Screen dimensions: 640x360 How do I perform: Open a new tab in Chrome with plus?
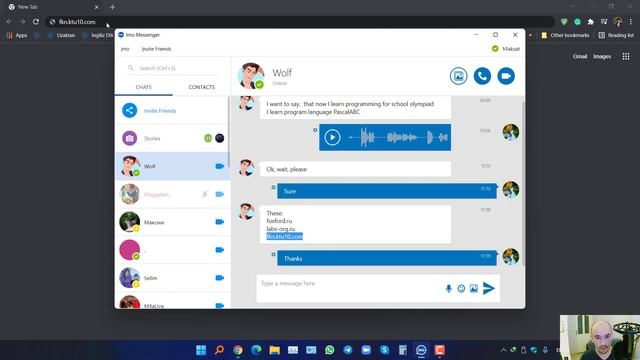[112, 7]
